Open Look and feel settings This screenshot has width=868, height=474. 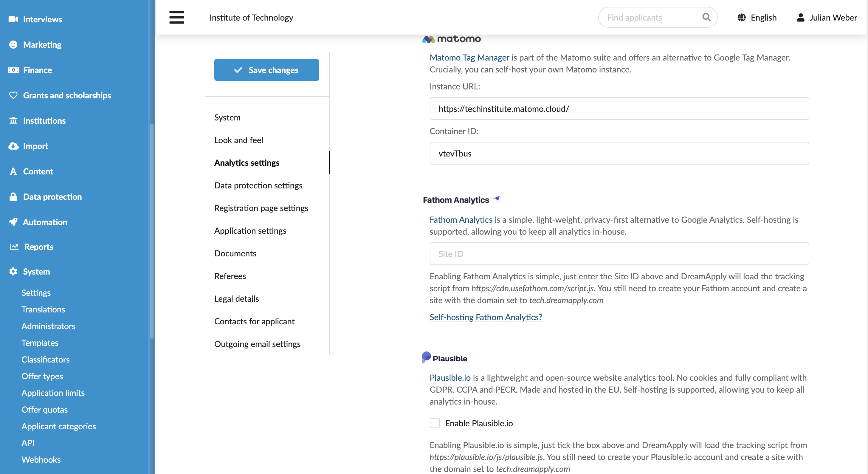[x=238, y=140]
